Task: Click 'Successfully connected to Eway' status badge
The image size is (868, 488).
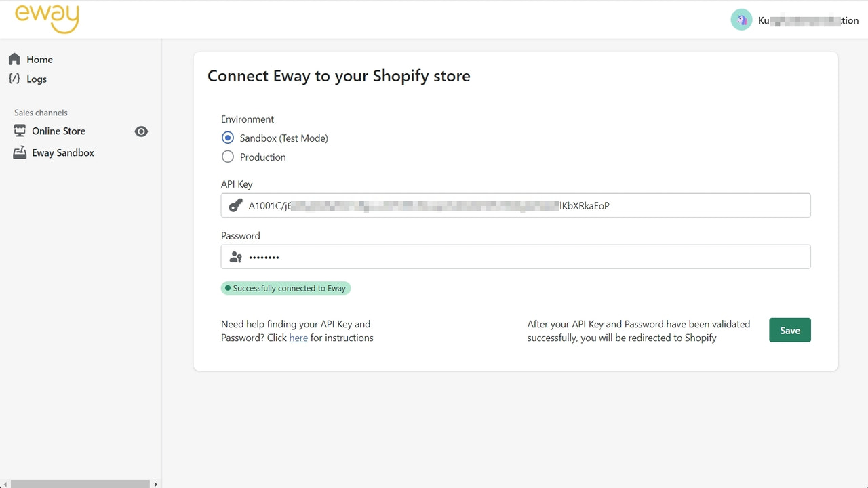Action: point(285,288)
